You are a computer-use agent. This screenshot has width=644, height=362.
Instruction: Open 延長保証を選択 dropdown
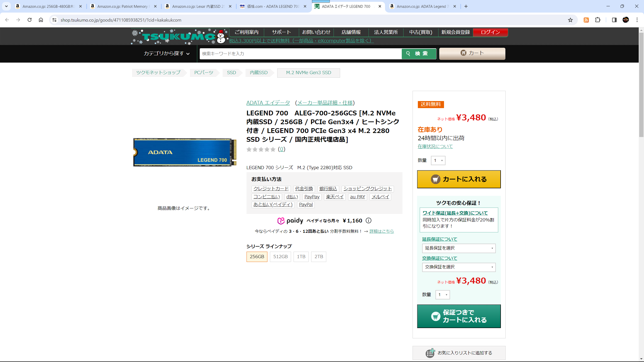[459, 248]
